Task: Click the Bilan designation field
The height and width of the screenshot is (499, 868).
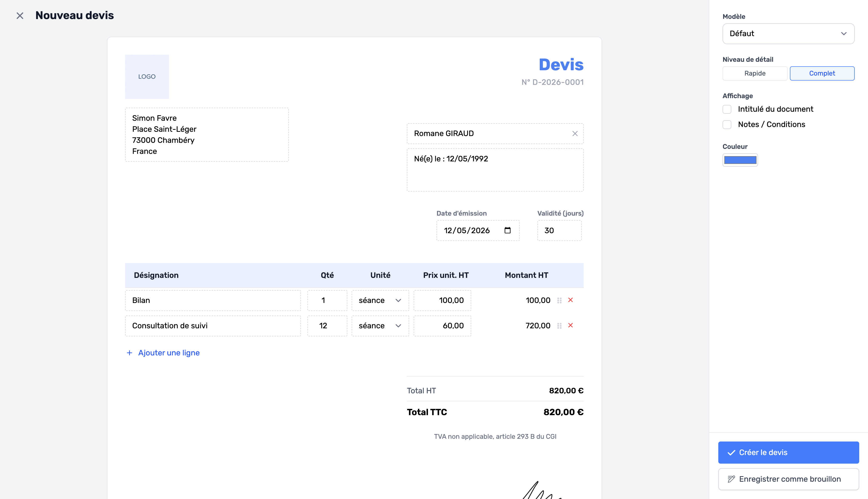Action: [x=213, y=300]
